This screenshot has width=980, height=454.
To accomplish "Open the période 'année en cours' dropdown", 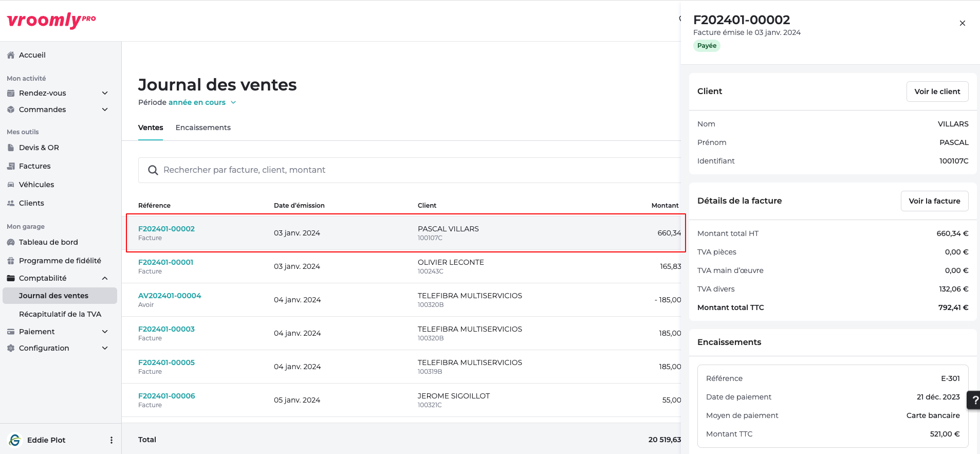I will 202,102.
